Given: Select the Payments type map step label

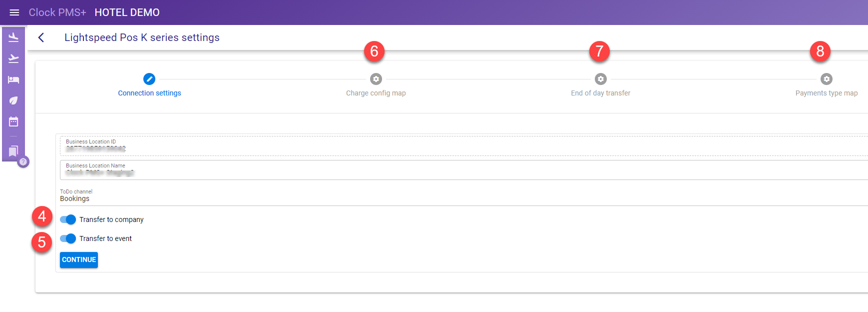Looking at the screenshot, I should (x=827, y=93).
